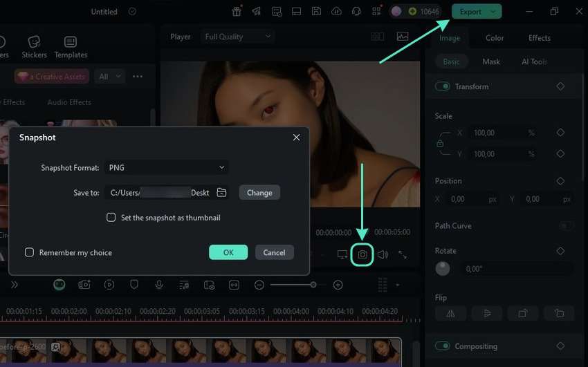The width and height of the screenshot is (588, 367).
Task: Expand the double-chevron in the timeline toolbar
Action: pyautogui.click(x=15, y=285)
